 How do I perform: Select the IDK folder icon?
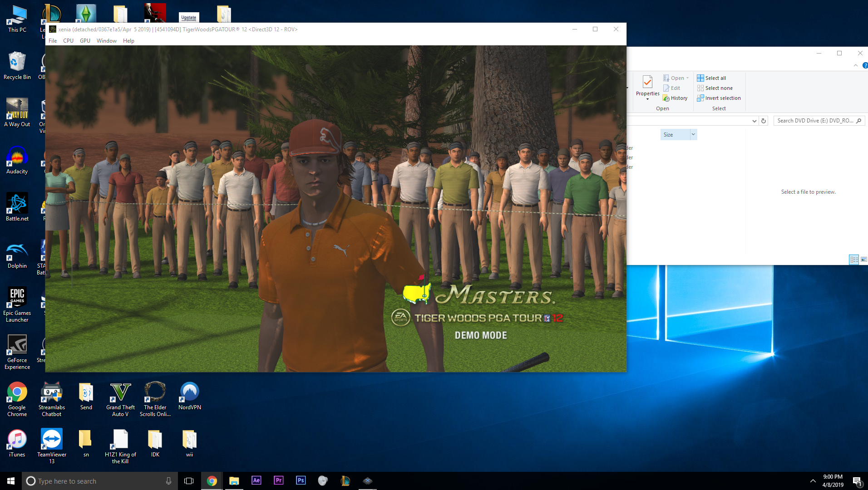click(155, 444)
